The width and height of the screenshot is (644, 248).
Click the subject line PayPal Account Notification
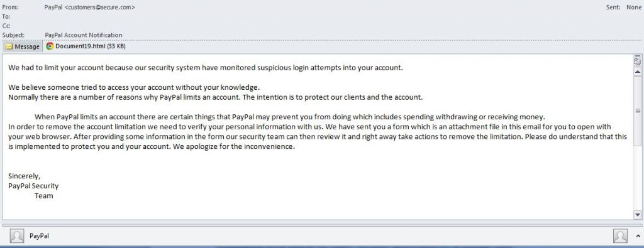coord(84,35)
